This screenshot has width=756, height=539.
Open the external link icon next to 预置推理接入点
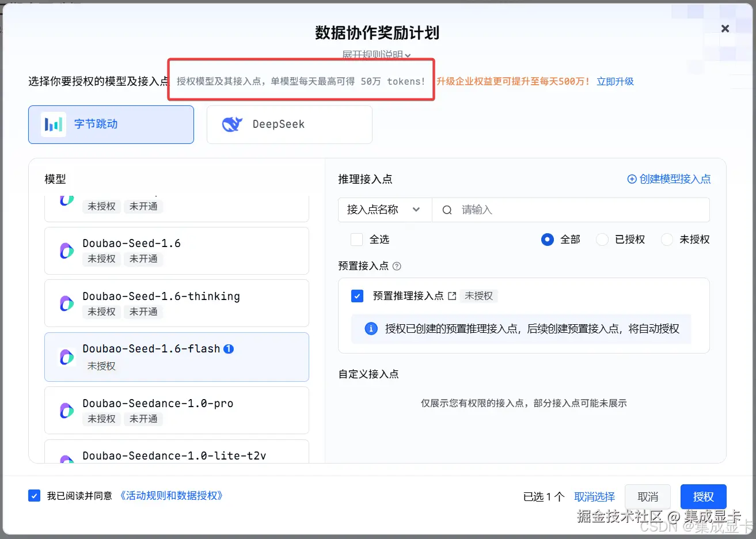pyautogui.click(x=452, y=296)
